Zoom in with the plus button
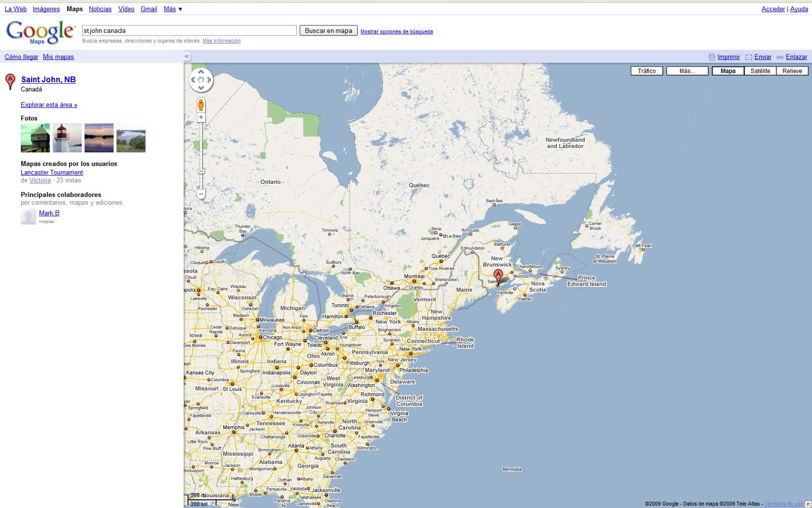 tap(201, 117)
